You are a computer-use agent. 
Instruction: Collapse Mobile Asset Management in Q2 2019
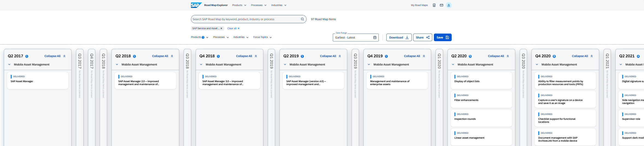[x=285, y=65]
